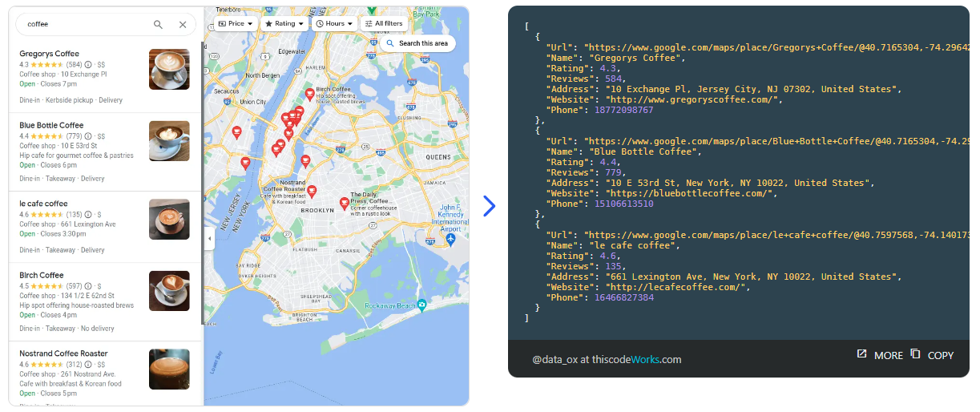Click the open-in-new icon beside MORE

tap(861, 354)
